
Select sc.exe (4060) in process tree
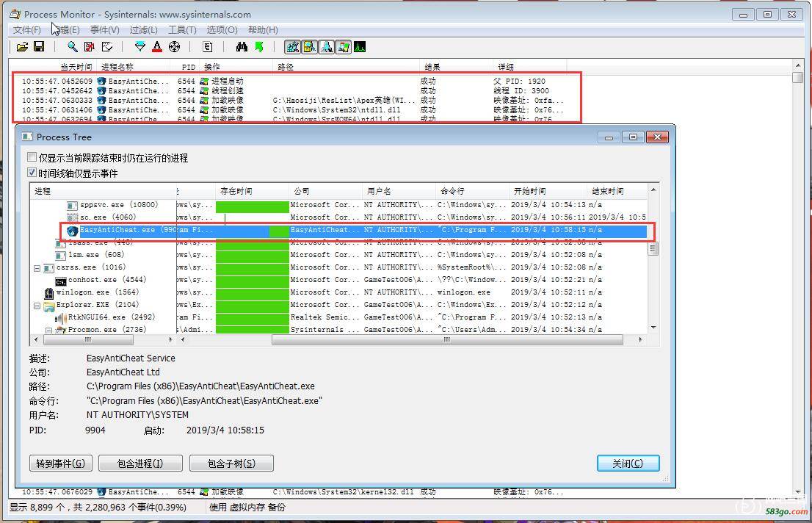pyautogui.click(x=108, y=217)
